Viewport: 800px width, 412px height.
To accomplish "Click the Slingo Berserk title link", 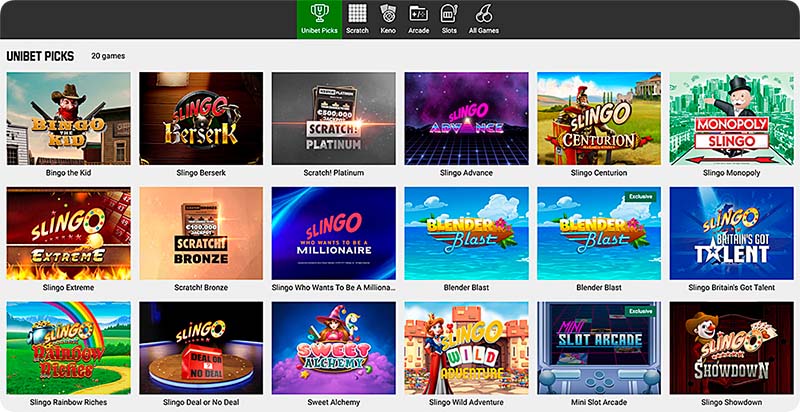I will [201, 173].
